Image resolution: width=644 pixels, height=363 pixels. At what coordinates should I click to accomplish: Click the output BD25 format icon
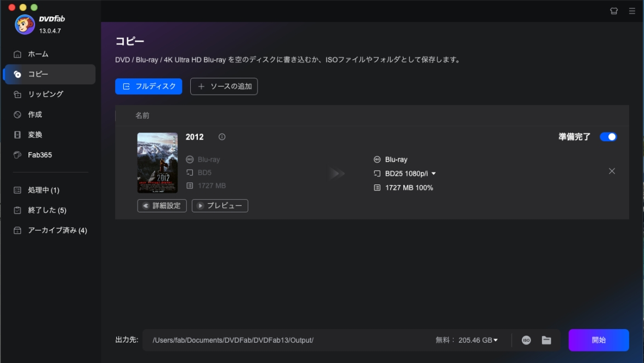tap(377, 174)
